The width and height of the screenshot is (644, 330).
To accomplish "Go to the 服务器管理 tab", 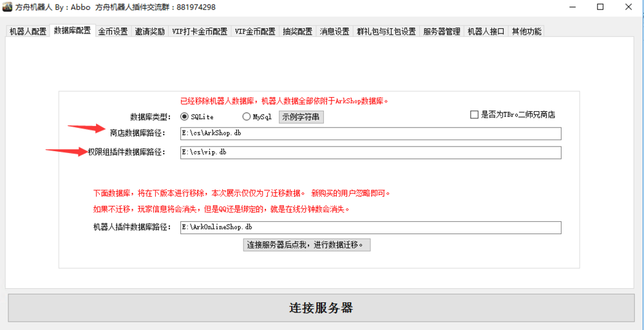I will 441,32.
